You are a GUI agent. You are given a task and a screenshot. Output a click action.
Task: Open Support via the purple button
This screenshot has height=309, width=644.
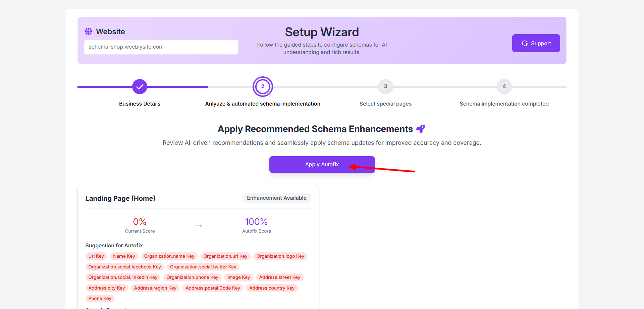(536, 43)
